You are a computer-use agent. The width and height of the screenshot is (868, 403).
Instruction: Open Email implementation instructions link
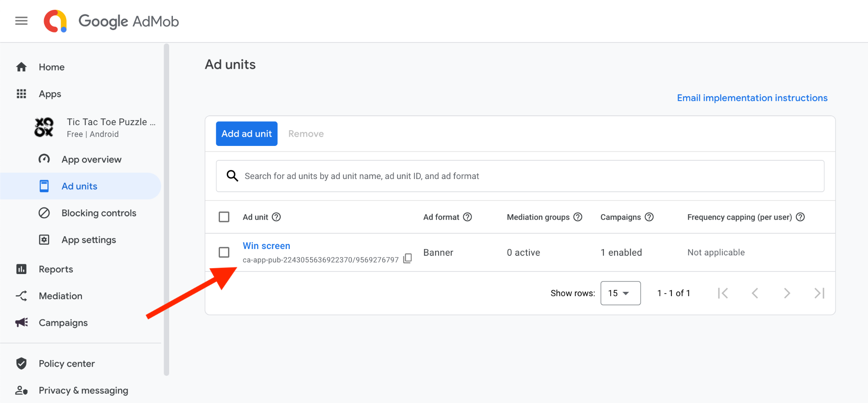coord(751,98)
